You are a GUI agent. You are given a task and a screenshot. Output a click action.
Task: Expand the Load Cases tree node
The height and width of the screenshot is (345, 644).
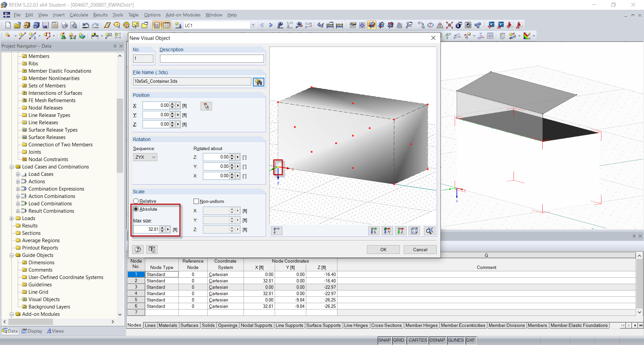[x=19, y=174]
